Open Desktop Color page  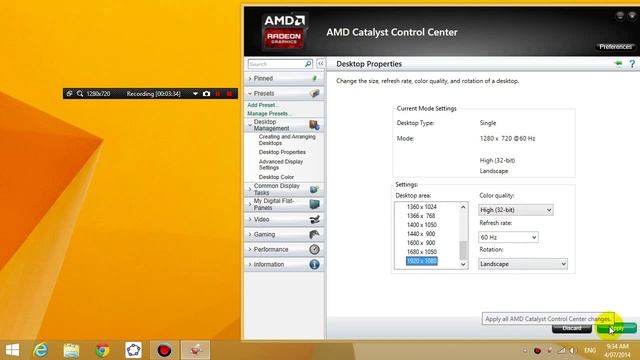click(x=276, y=177)
